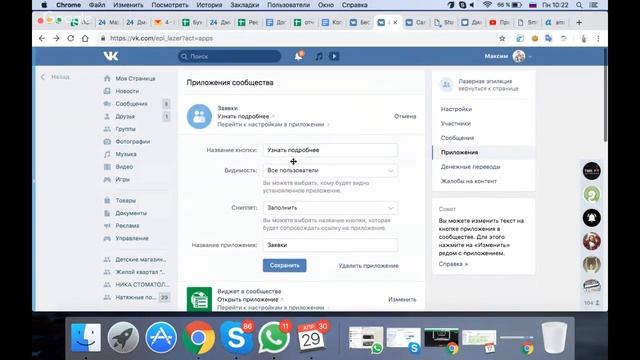Reload the page with the refresh icon
The height and width of the screenshot is (360, 640).
tap(71, 38)
